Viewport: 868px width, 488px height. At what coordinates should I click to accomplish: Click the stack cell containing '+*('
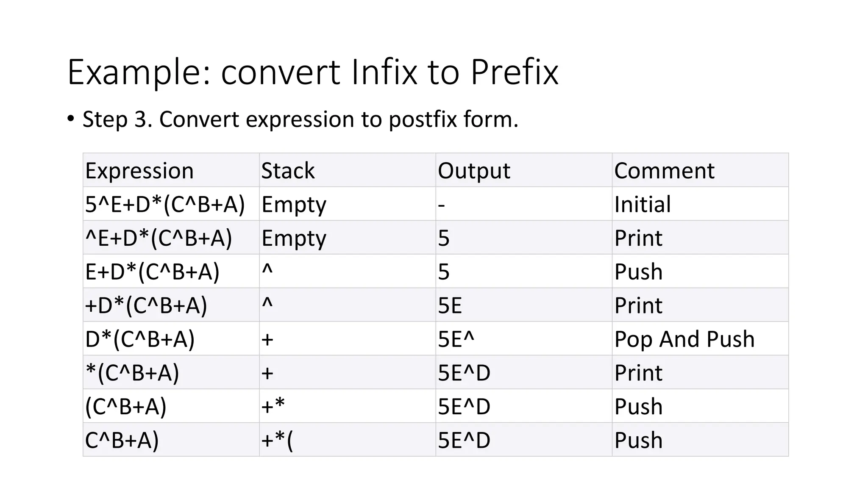pos(348,440)
